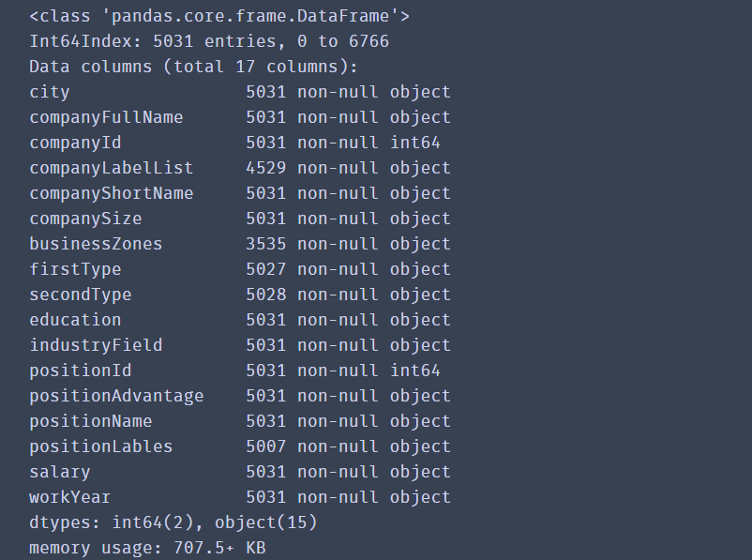Click the Int64Index 5031 entries line
The height and width of the screenshot is (560, 752).
tap(209, 42)
